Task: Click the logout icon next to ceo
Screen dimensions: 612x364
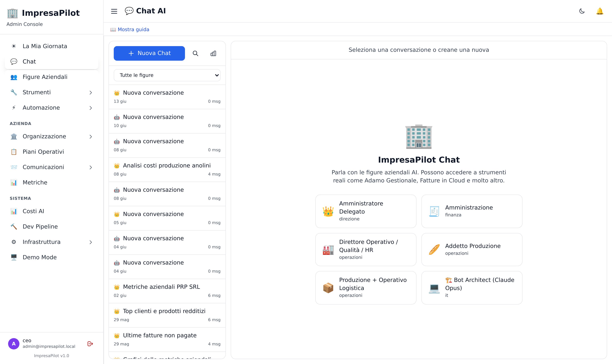Action: 90,344
